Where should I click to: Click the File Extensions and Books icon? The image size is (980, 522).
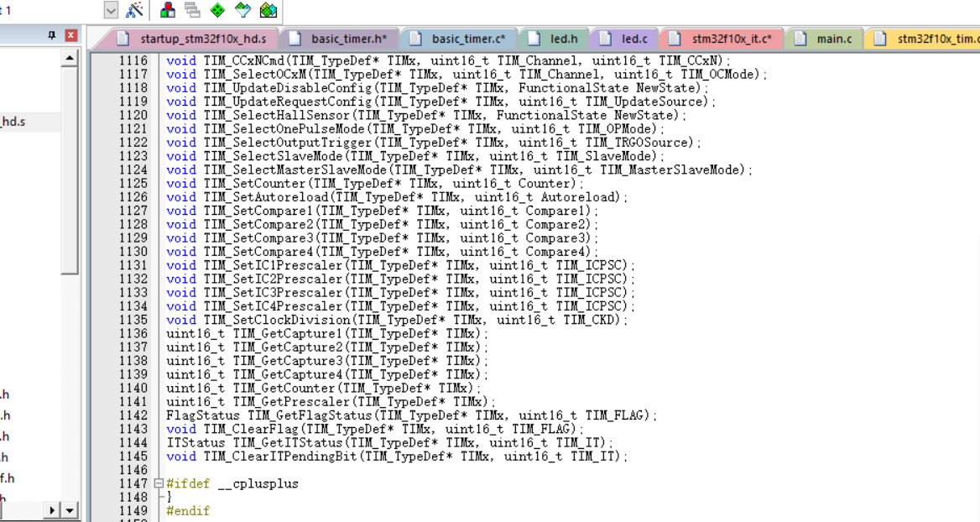tap(168, 10)
